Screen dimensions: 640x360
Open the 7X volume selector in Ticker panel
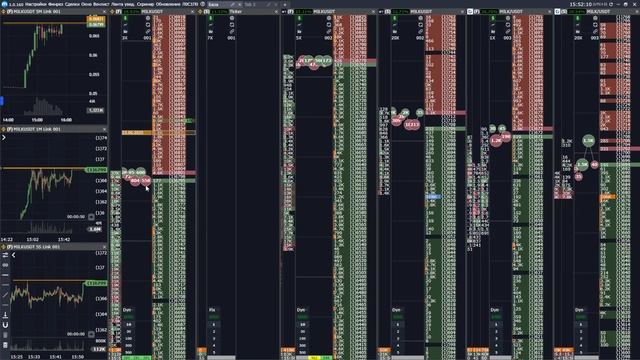(210, 38)
